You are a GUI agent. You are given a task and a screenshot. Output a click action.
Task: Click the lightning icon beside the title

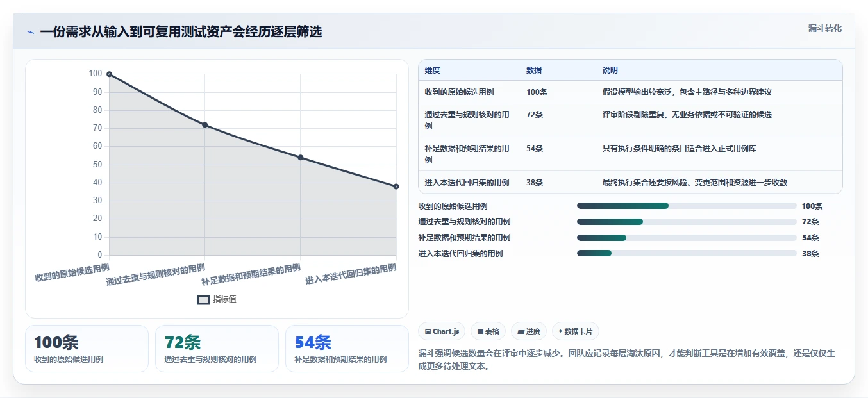31,32
